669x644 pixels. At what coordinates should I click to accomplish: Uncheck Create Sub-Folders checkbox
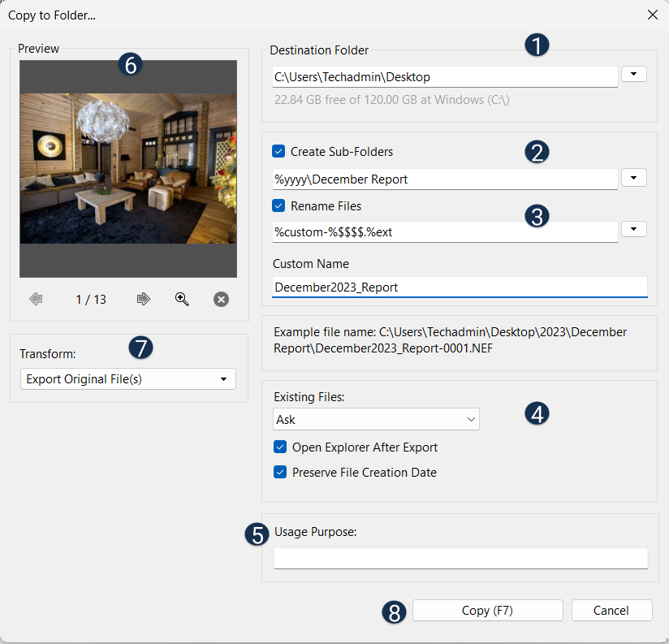pos(279,151)
